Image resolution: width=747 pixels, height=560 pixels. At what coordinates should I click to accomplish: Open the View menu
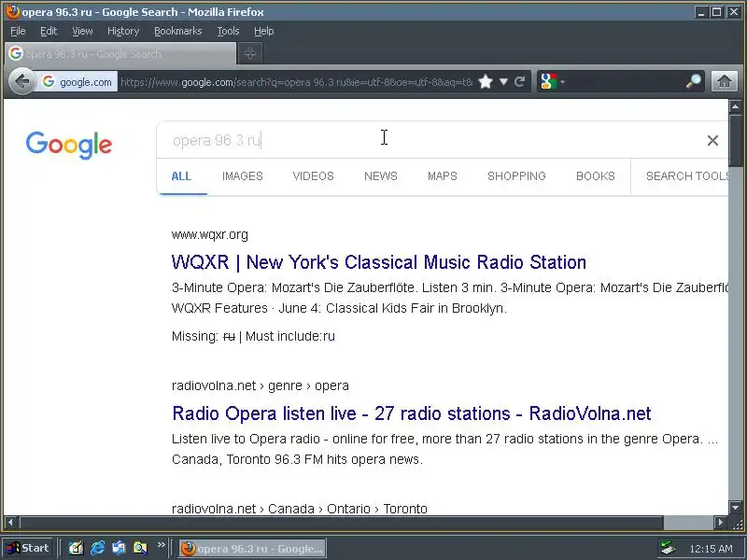coord(82,31)
